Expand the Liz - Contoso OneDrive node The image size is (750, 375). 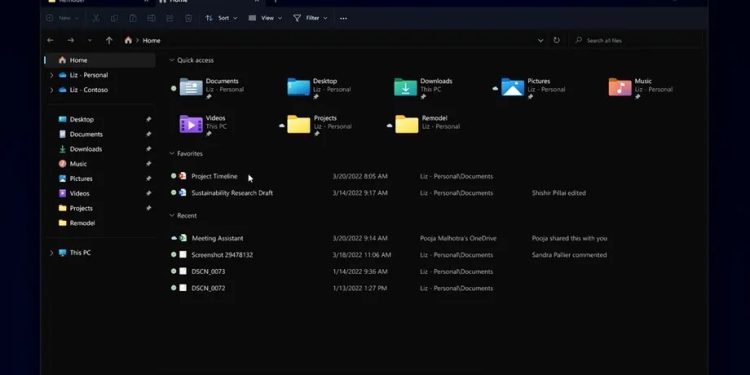pos(51,90)
